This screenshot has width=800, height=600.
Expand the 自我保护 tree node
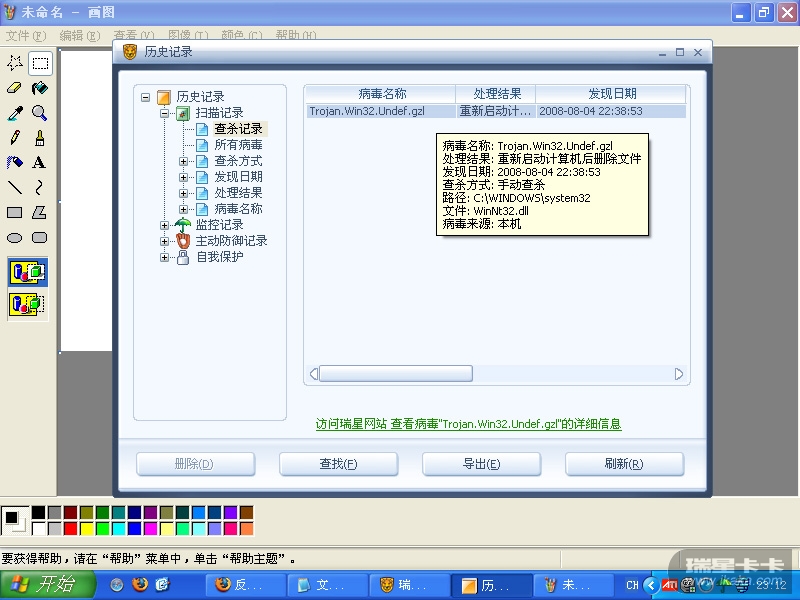click(164, 257)
